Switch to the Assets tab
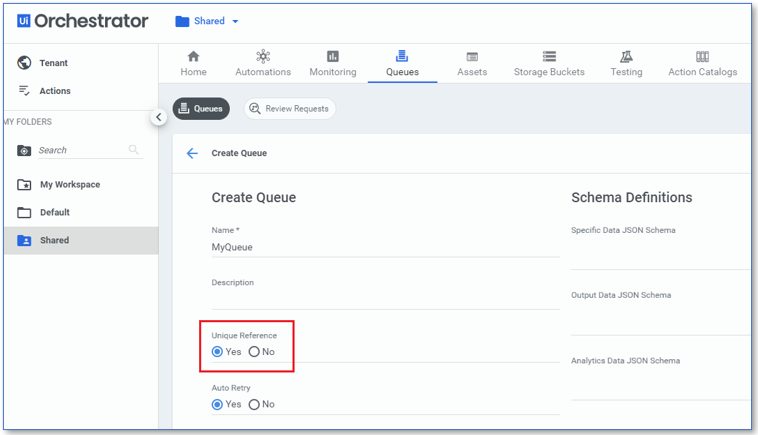The width and height of the screenshot is (758, 435). point(472,64)
